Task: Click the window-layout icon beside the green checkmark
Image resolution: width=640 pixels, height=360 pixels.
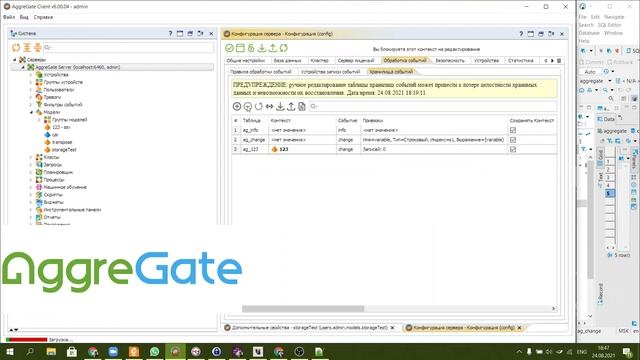Action: pos(240,48)
